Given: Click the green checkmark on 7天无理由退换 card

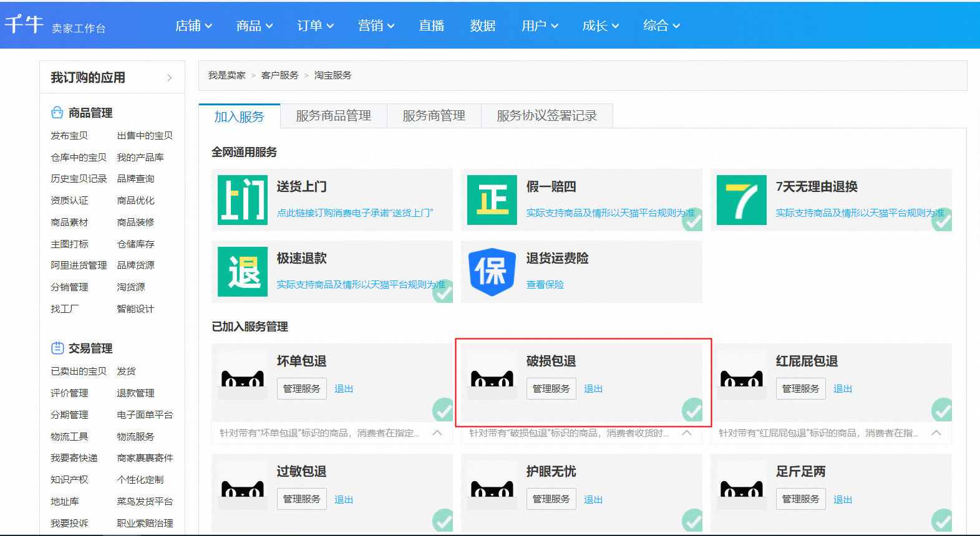Looking at the screenshot, I should [942, 219].
